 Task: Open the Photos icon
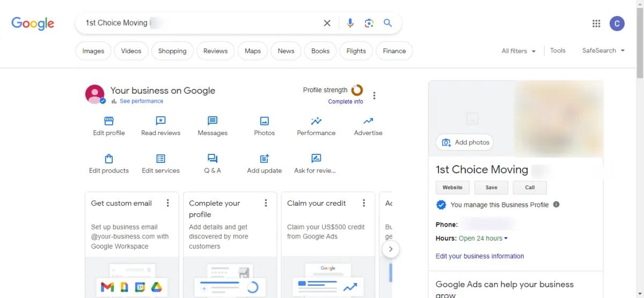tap(264, 121)
